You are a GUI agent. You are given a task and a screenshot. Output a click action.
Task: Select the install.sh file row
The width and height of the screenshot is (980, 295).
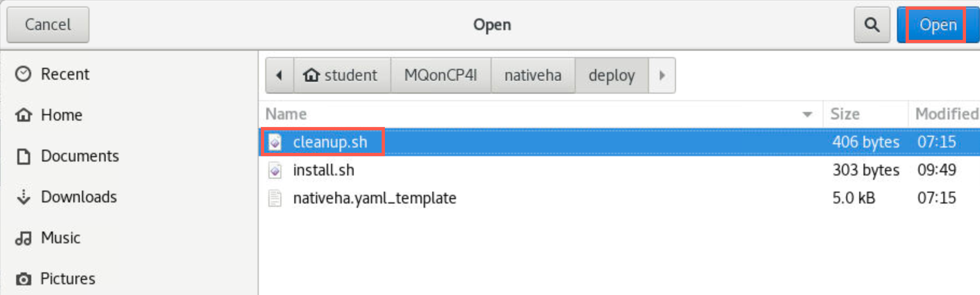click(620, 170)
